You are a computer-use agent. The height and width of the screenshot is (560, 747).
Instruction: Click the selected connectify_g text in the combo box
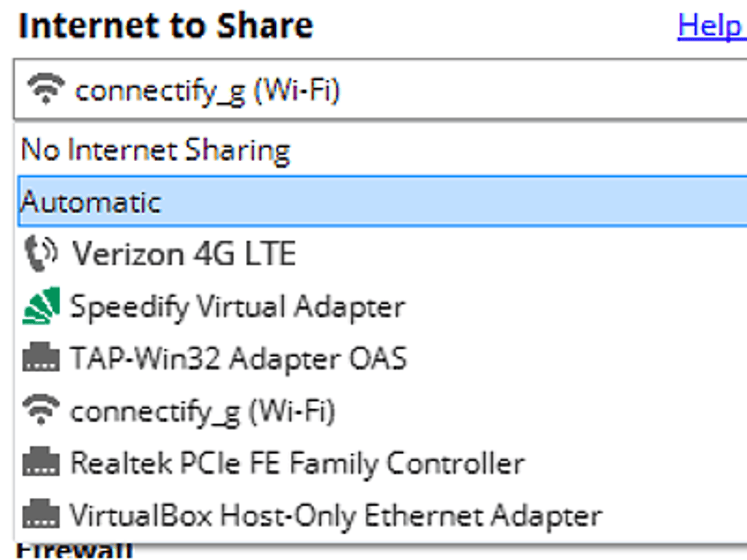coord(207,91)
